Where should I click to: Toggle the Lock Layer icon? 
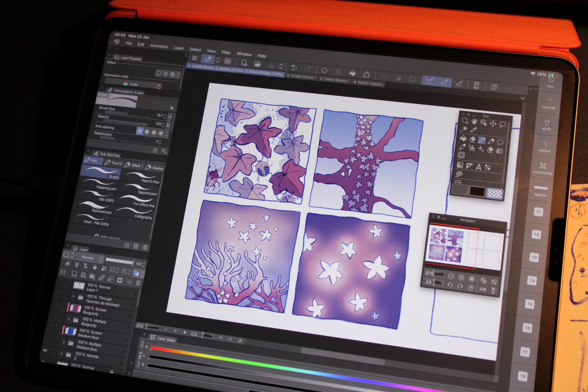pyautogui.click(x=95, y=267)
